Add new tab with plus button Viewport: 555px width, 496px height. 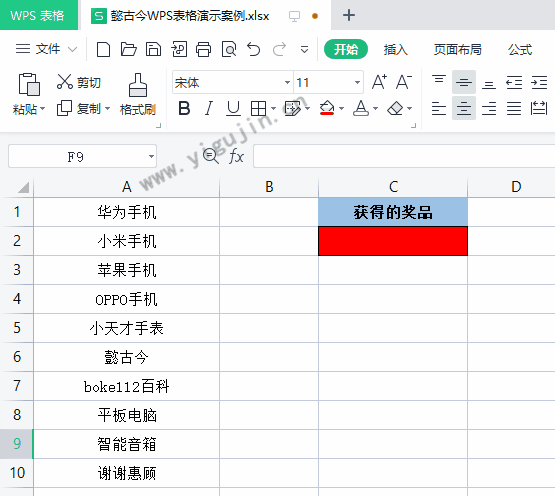(349, 15)
